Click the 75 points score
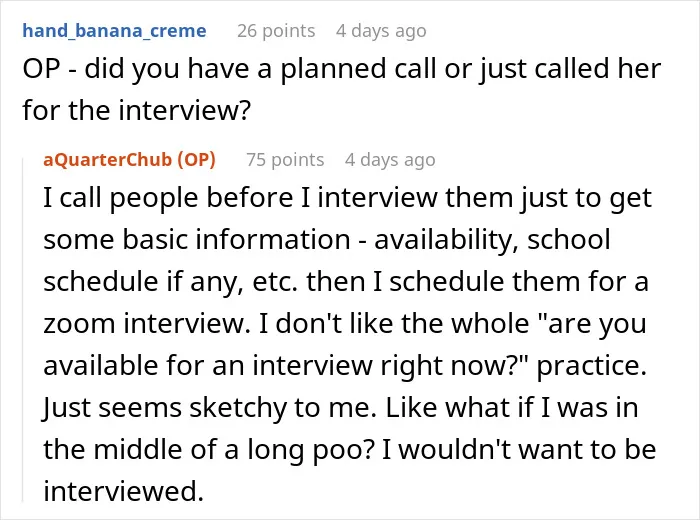The image size is (700, 520). (x=285, y=160)
